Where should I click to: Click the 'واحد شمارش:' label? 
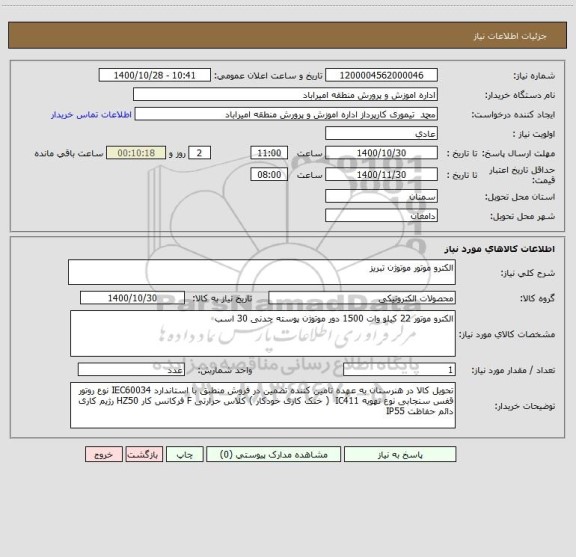225,370
